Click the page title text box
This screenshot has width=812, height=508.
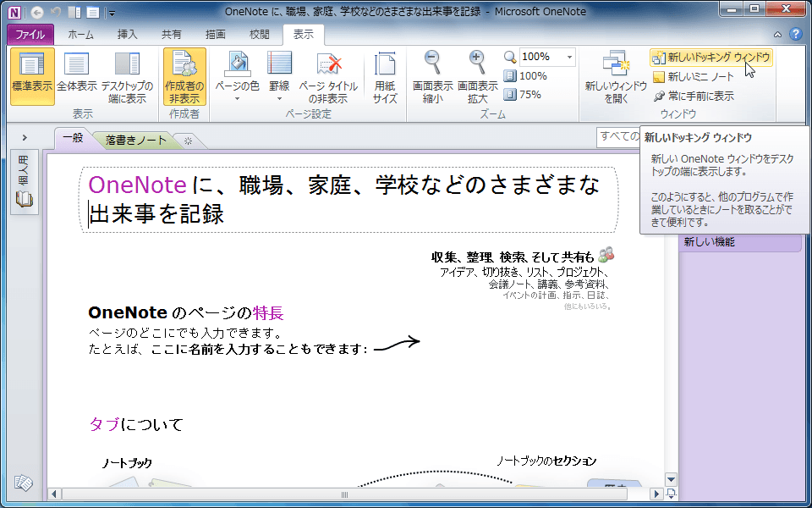(349, 200)
